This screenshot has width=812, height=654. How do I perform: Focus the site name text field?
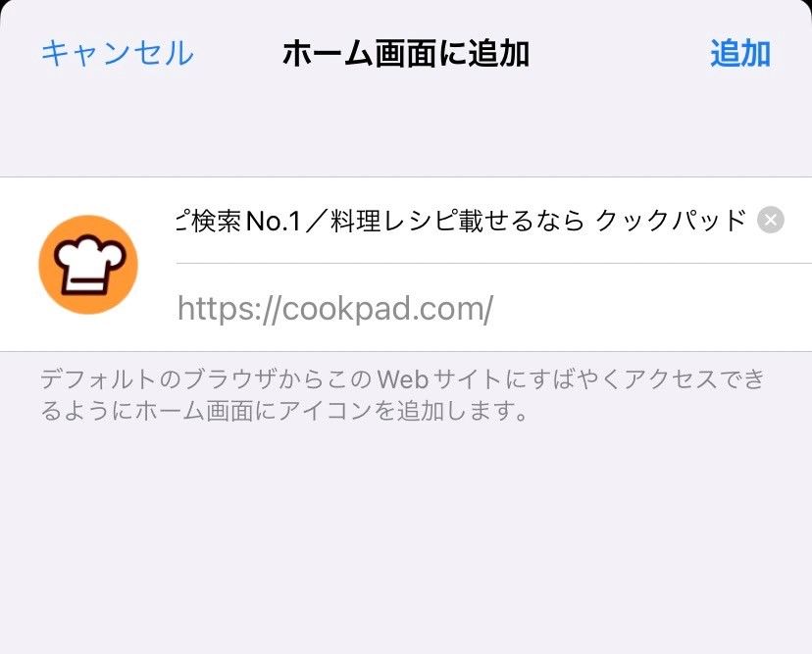462,221
